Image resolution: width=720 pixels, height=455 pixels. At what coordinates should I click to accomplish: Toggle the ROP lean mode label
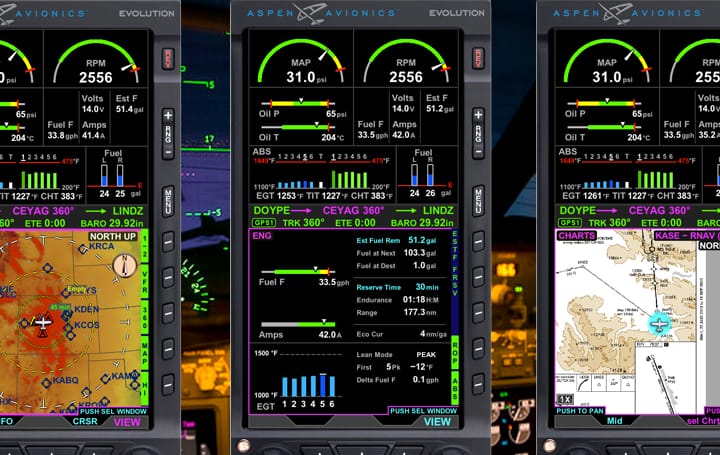pyautogui.click(x=455, y=352)
